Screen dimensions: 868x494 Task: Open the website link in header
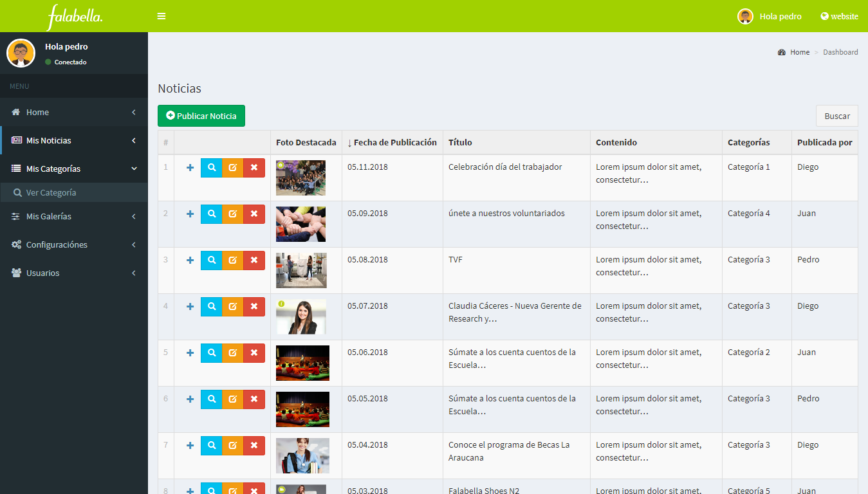click(x=840, y=16)
